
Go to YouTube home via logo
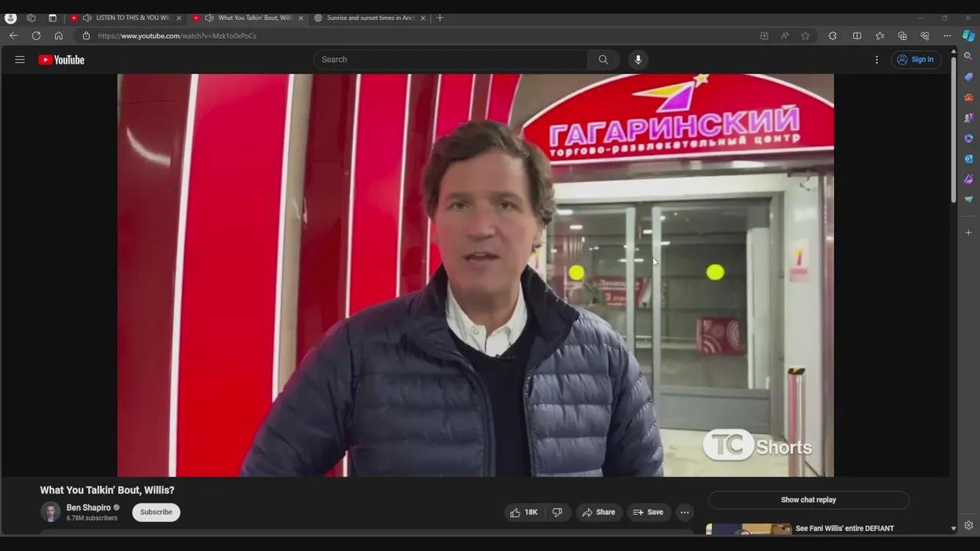pos(61,60)
